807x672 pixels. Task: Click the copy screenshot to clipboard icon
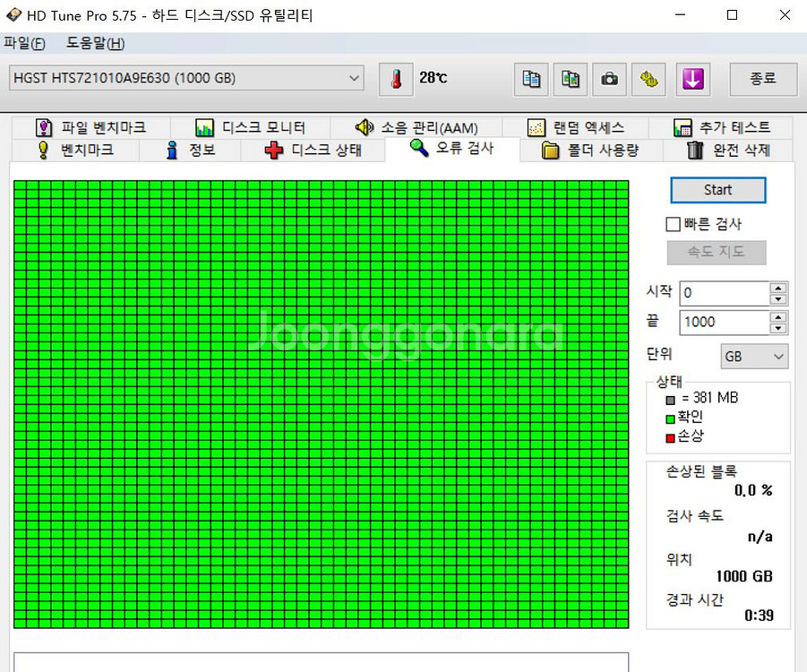click(x=571, y=80)
